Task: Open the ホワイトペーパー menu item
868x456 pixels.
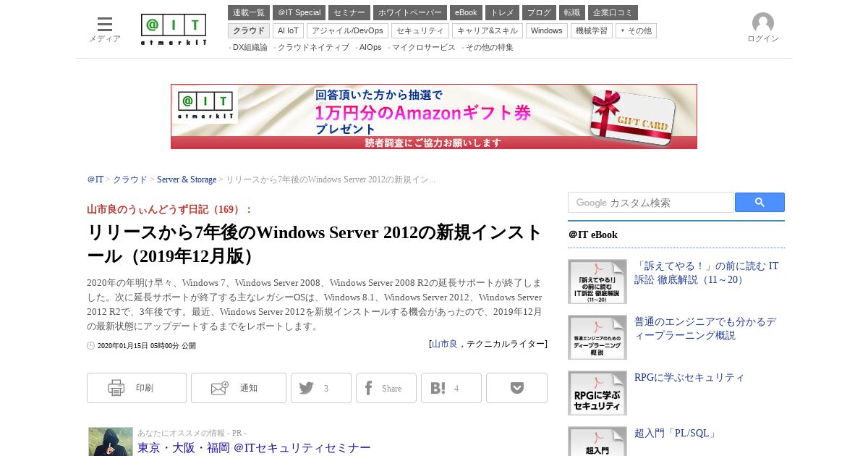Action: pyautogui.click(x=410, y=13)
